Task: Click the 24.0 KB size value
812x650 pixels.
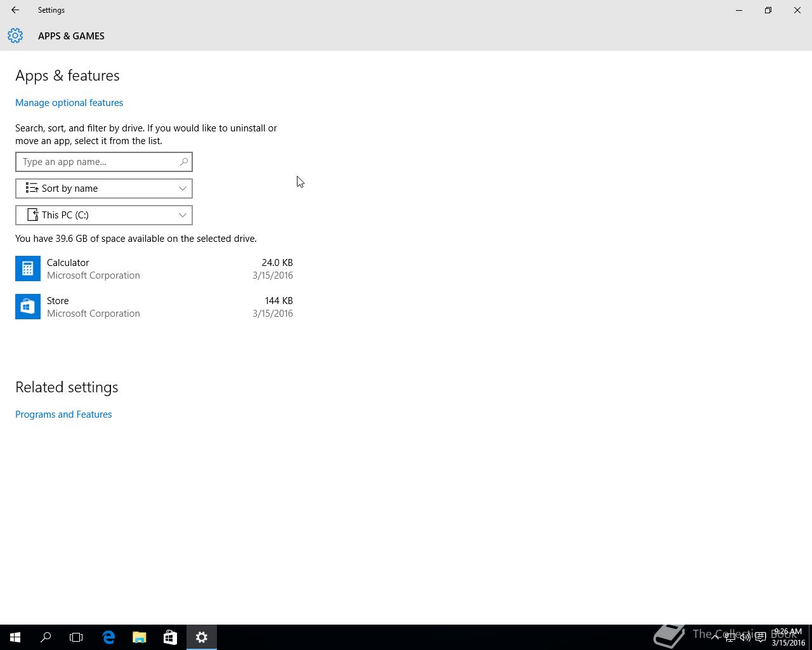Action: point(277,262)
